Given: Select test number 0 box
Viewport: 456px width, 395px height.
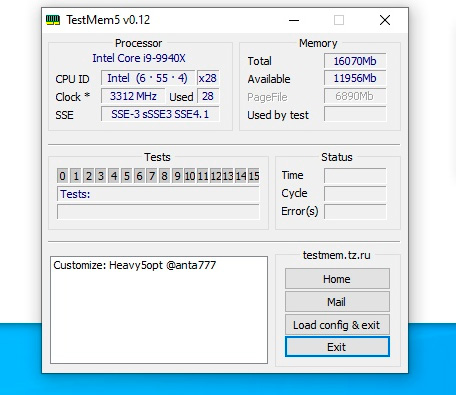Looking at the screenshot, I should [x=62, y=176].
